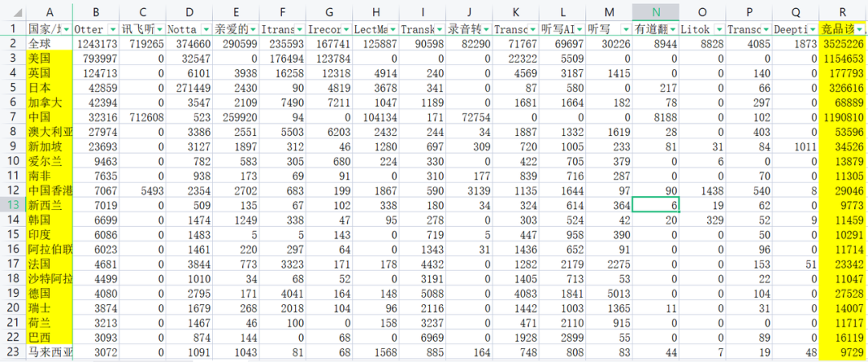Click the 新西兰 country cell

(x=49, y=204)
